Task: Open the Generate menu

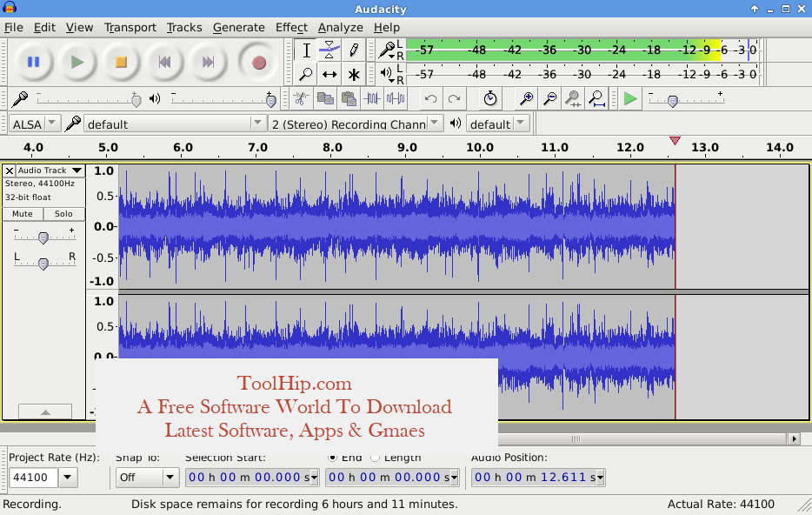Action: (x=239, y=28)
